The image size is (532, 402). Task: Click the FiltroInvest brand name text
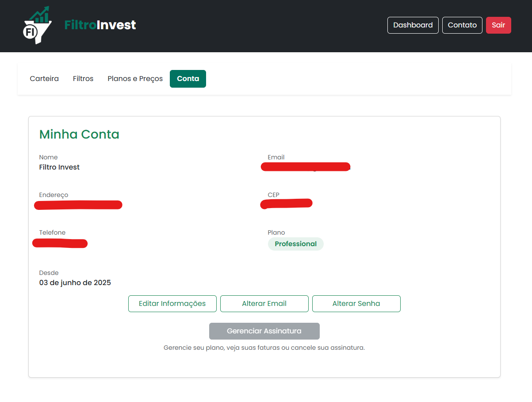tap(100, 25)
